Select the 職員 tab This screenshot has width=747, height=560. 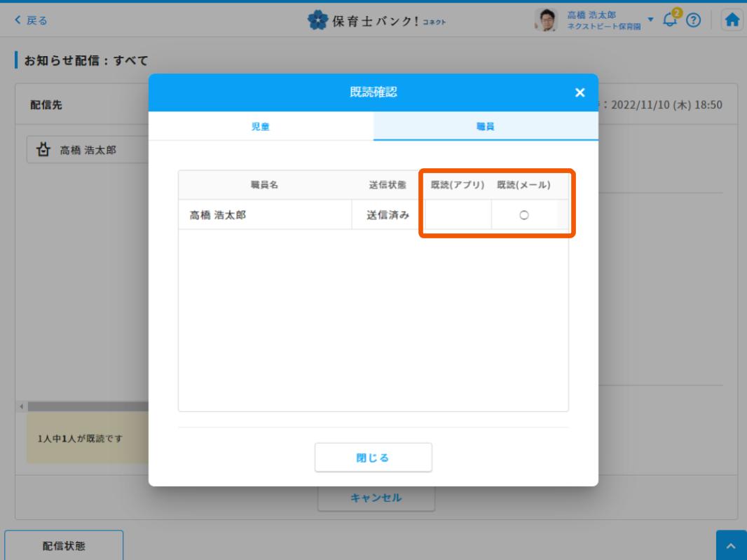point(486,127)
